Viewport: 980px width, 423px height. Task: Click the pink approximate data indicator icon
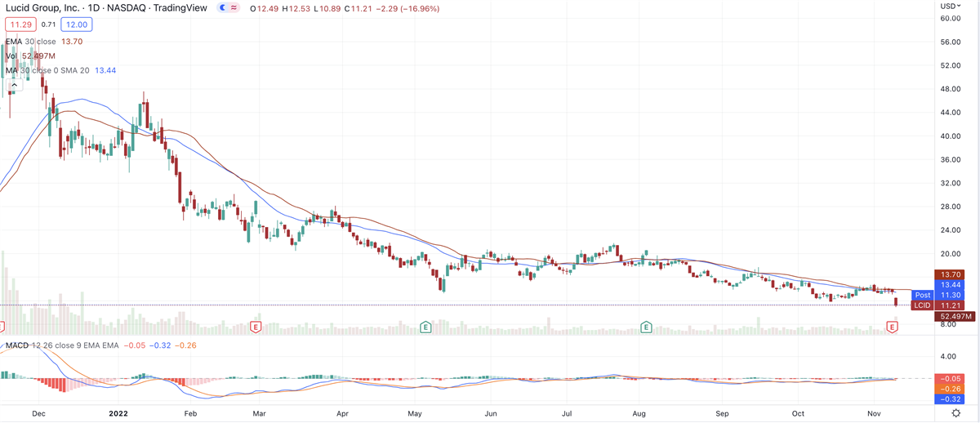click(x=235, y=8)
